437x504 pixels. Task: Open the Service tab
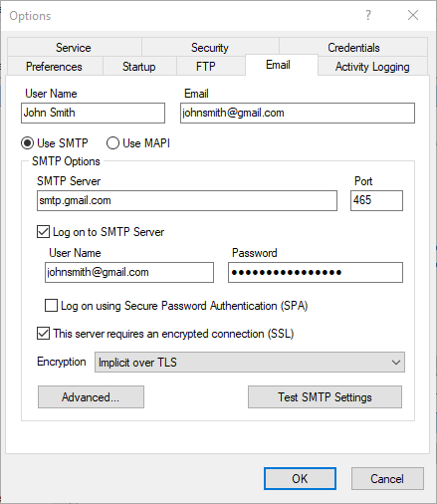coord(75,47)
